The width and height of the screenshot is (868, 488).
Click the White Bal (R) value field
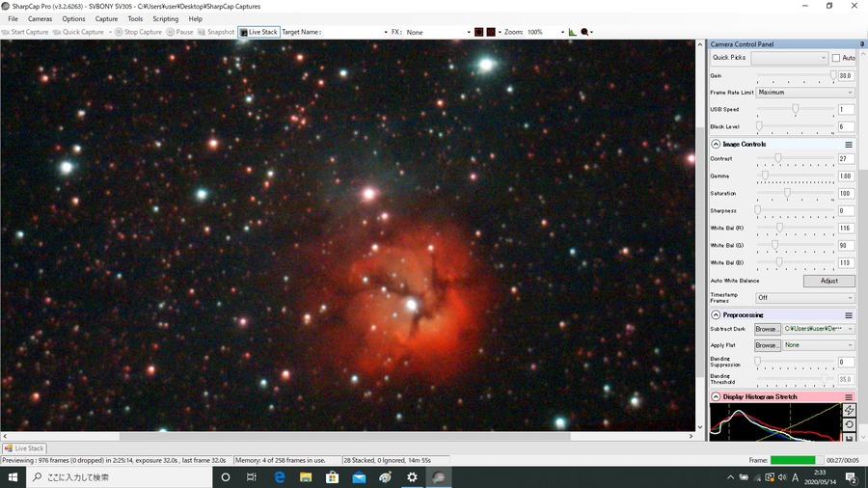(x=847, y=228)
